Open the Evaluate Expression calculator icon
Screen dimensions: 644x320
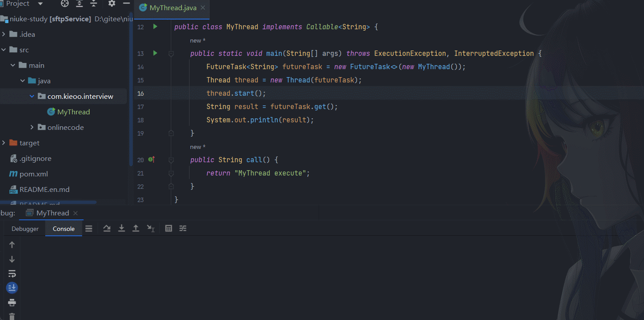(169, 228)
